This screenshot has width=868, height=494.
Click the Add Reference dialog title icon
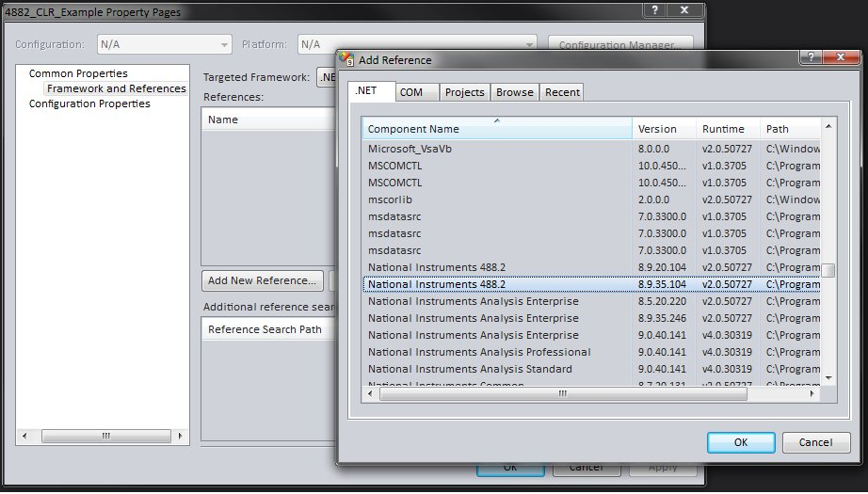tap(347, 60)
